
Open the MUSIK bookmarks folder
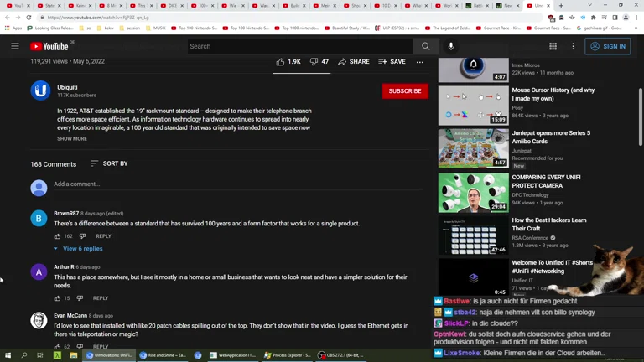pyautogui.click(x=156, y=28)
